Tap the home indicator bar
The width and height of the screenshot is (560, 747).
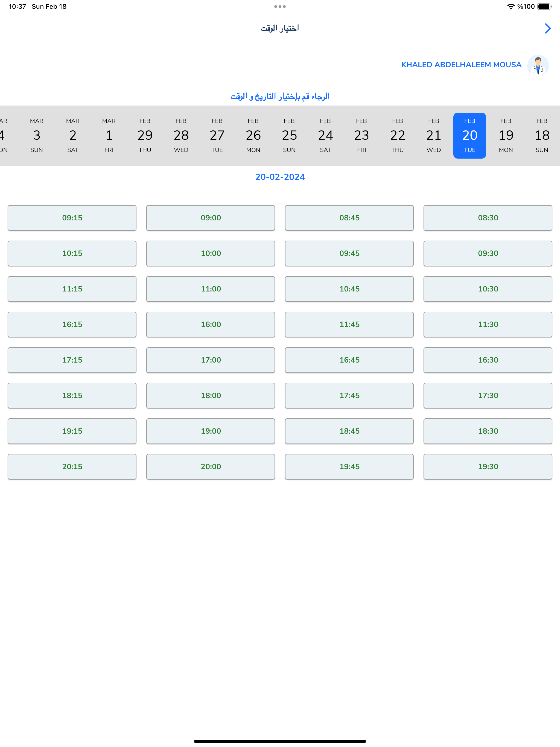280,741
